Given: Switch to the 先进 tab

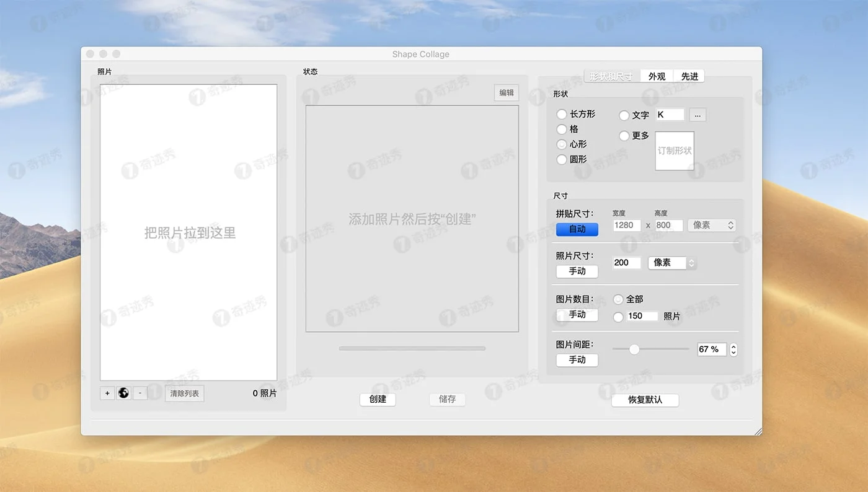Looking at the screenshot, I should (689, 76).
